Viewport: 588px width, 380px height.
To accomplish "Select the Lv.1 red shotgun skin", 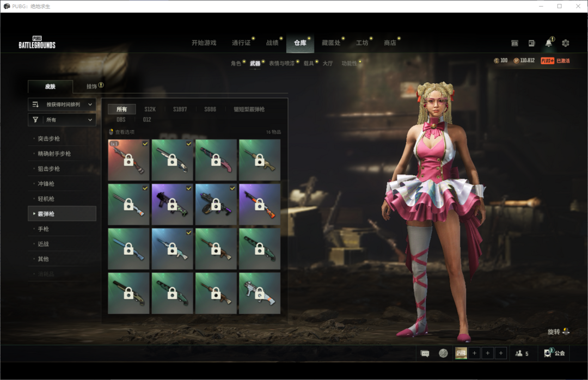I will (128, 160).
